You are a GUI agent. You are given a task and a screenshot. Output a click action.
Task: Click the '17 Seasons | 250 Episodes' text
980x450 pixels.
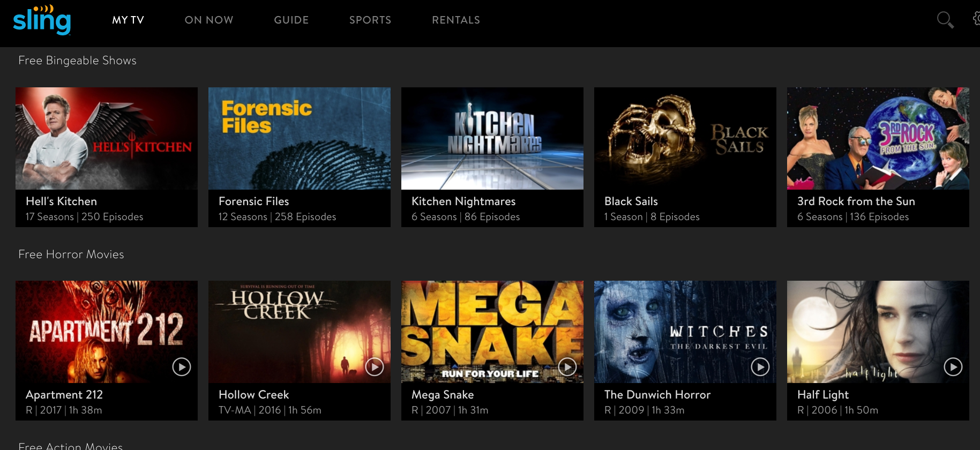(x=85, y=217)
